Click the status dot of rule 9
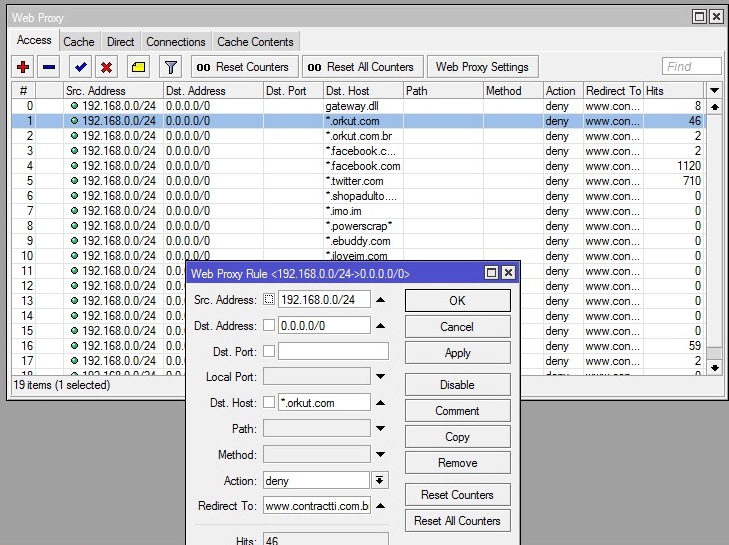This screenshot has height=545, width=729. point(74,240)
